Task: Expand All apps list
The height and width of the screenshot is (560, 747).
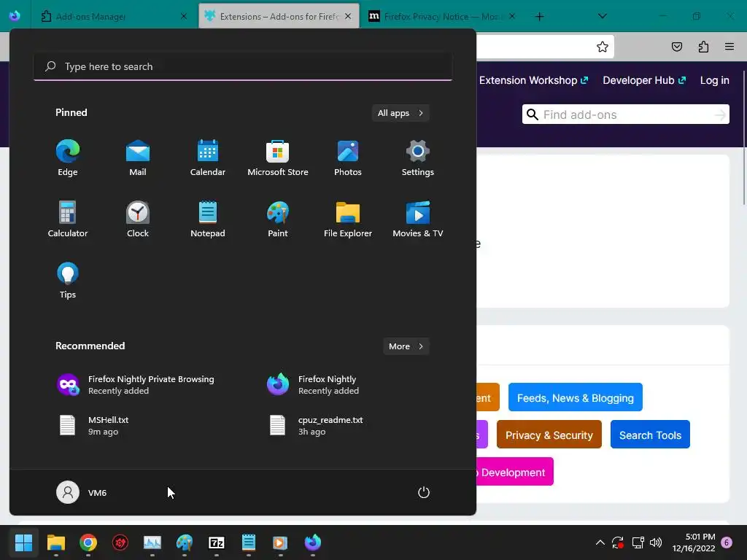Action: click(400, 113)
